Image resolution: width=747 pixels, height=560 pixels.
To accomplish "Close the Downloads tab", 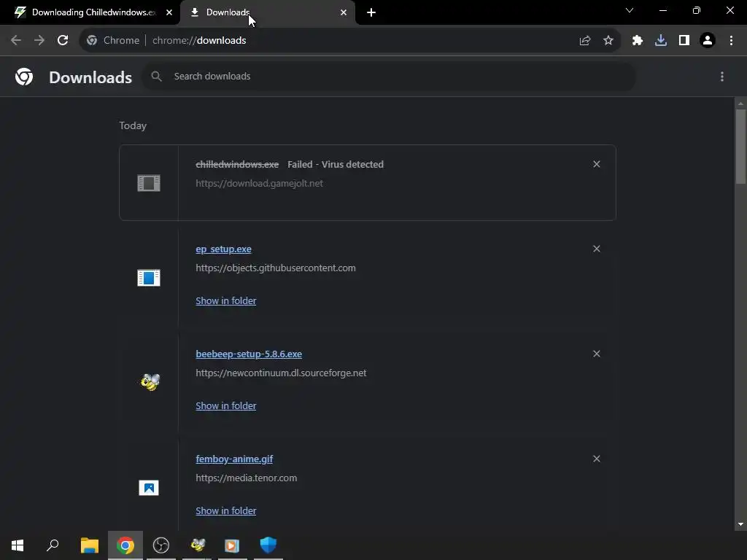I will click(344, 12).
